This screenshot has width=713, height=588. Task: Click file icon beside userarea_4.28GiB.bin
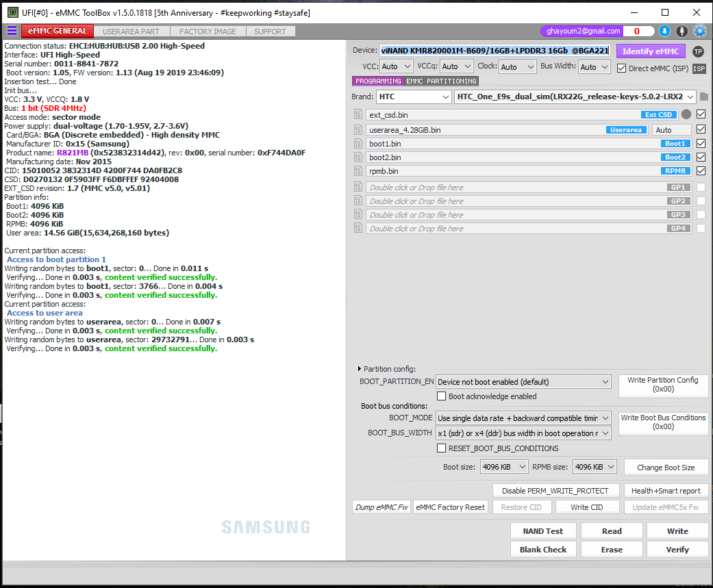pyautogui.click(x=358, y=130)
